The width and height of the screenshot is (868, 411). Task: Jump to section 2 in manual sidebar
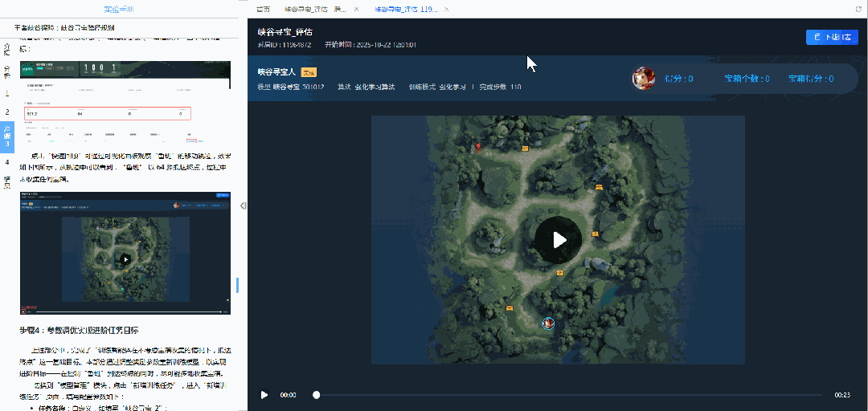pyautogui.click(x=7, y=112)
